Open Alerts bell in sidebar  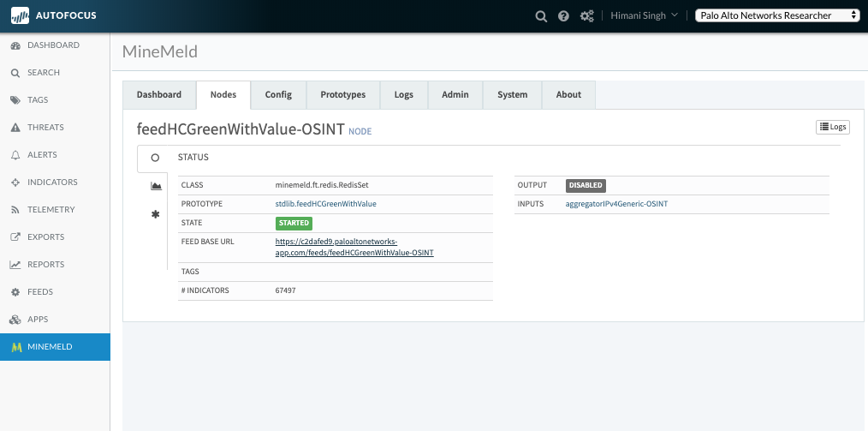(42, 155)
